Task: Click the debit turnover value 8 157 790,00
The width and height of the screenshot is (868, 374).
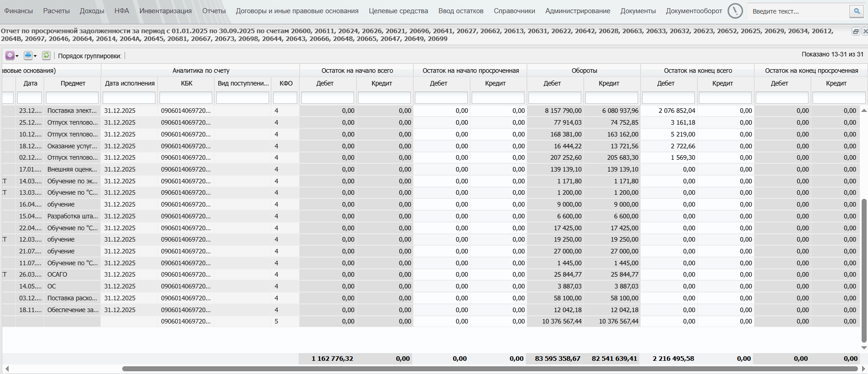Action: click(x=563, y=111)
